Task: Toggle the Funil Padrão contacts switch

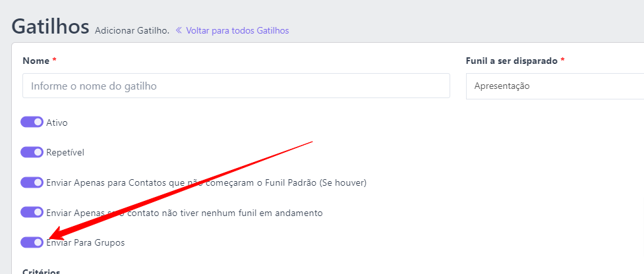Action: (x=32, y=182)
